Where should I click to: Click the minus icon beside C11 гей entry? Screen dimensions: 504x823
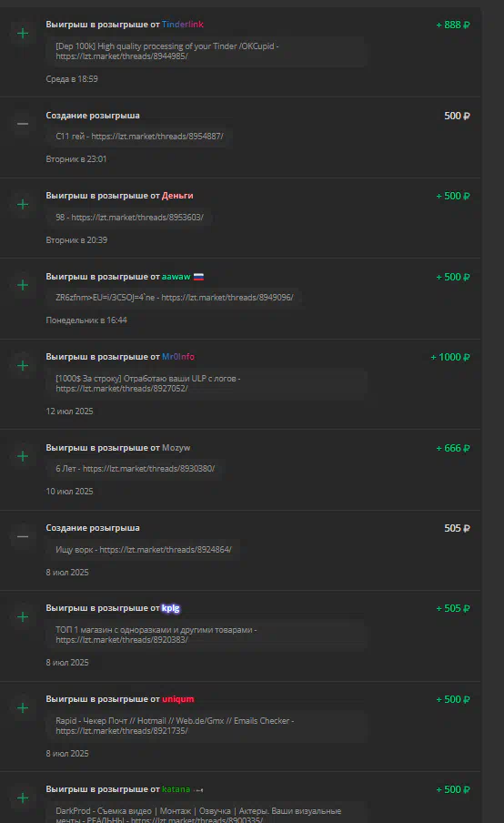pyautogui.click(x=23, y=124)
